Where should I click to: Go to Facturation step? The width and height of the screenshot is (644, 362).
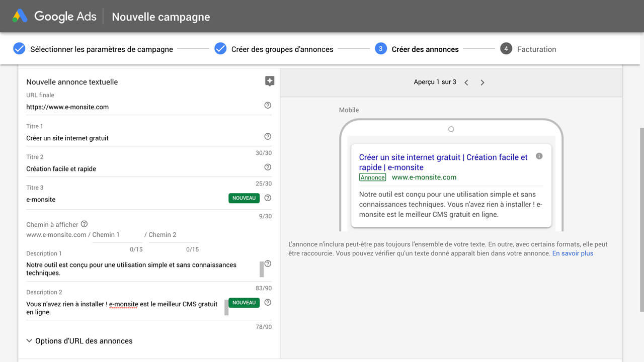pyautogui.click(x=536, y=49)
